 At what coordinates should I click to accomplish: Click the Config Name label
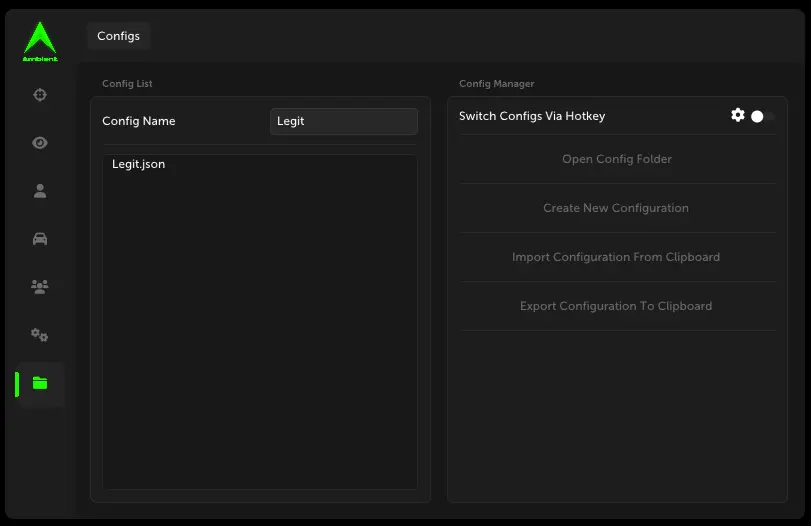point(139,121)
